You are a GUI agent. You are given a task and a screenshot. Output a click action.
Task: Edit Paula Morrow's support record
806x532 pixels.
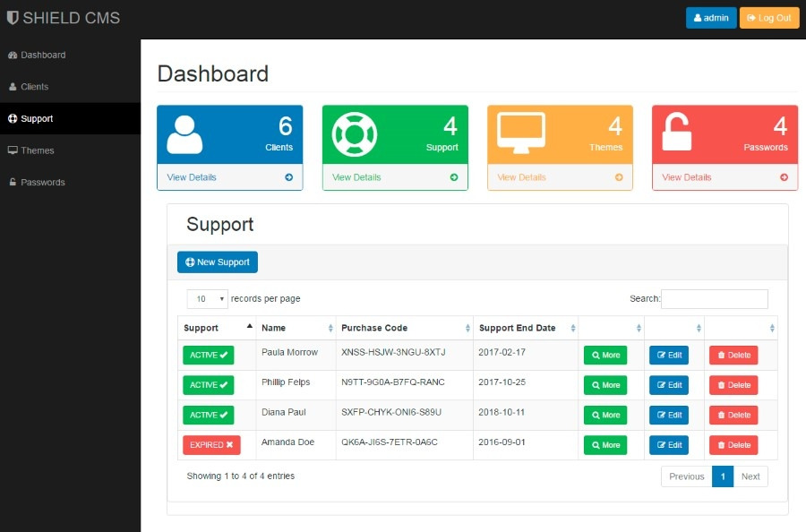click(669, 356)
